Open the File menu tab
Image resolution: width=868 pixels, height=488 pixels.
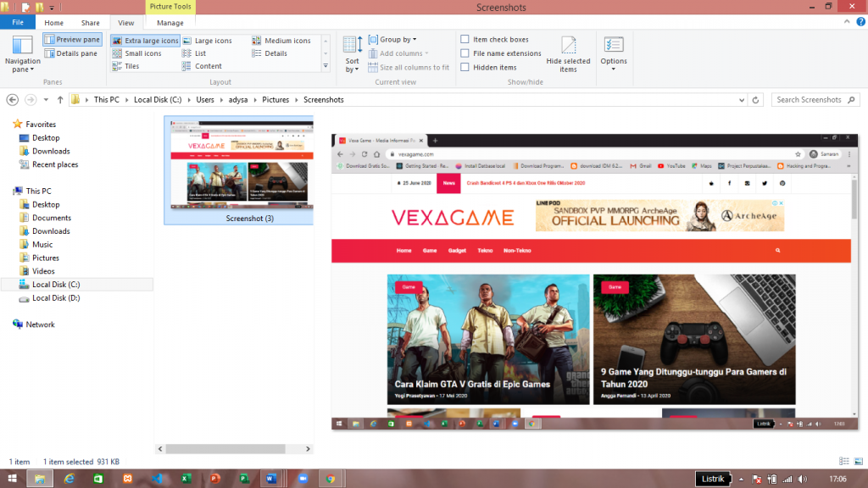click(18, 23)
